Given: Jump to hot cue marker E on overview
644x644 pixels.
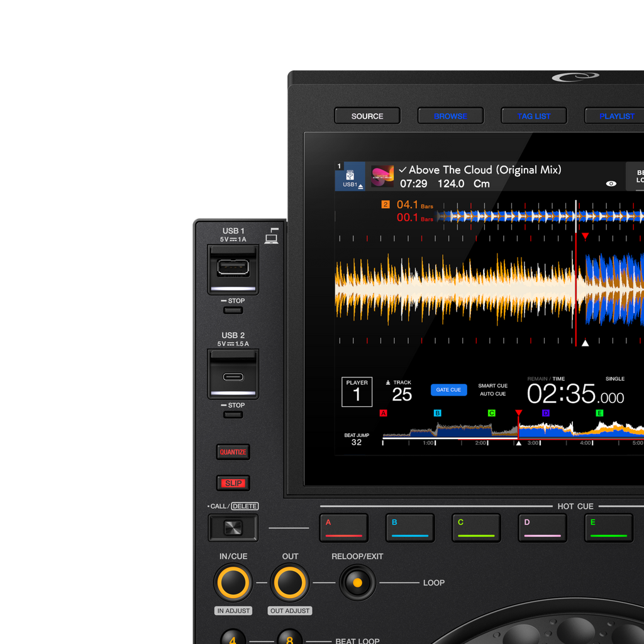Looking at the screenshot, I should coord(599,413).
